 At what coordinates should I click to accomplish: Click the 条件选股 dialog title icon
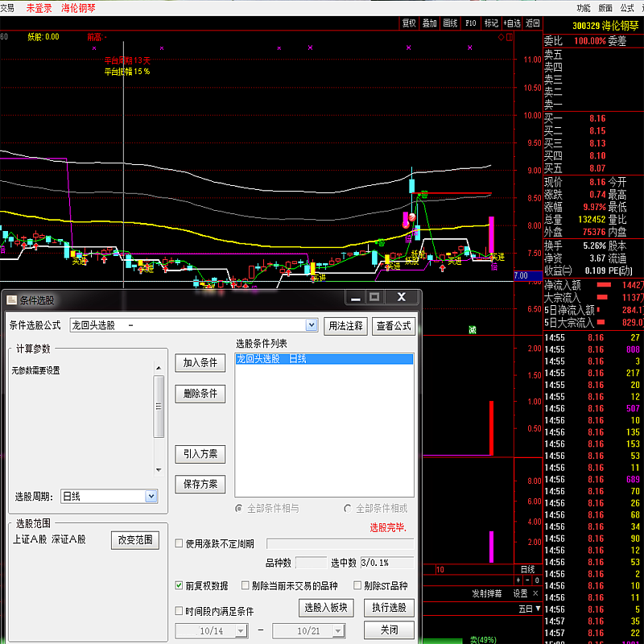pyautogui.click(x=11, y=299)
